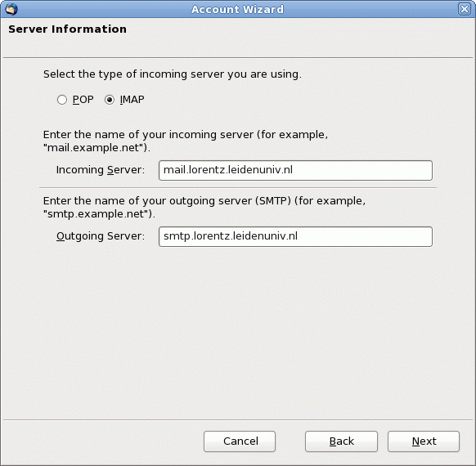Focus the Incoming Server text field
476x466 pixels.
click(295, 170)
